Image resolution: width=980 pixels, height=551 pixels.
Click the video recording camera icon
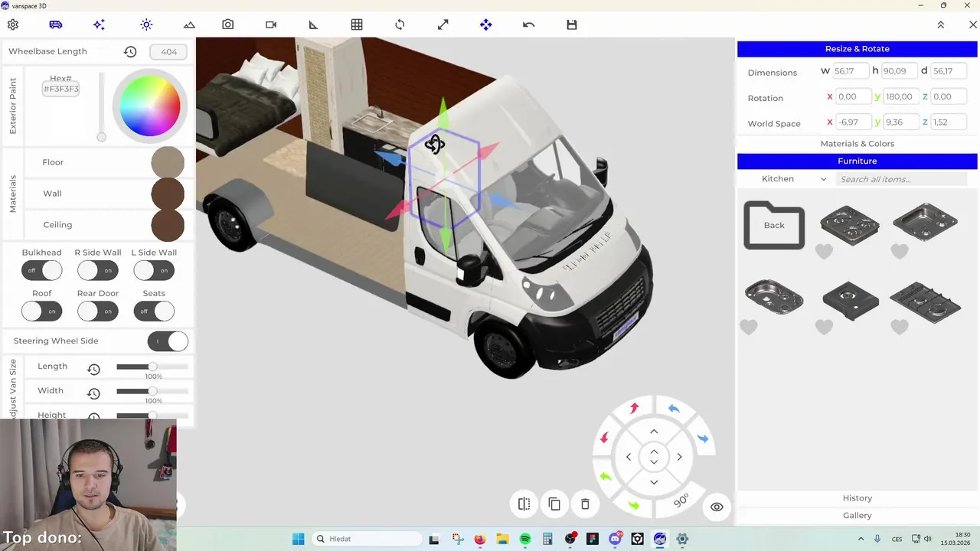271,24
